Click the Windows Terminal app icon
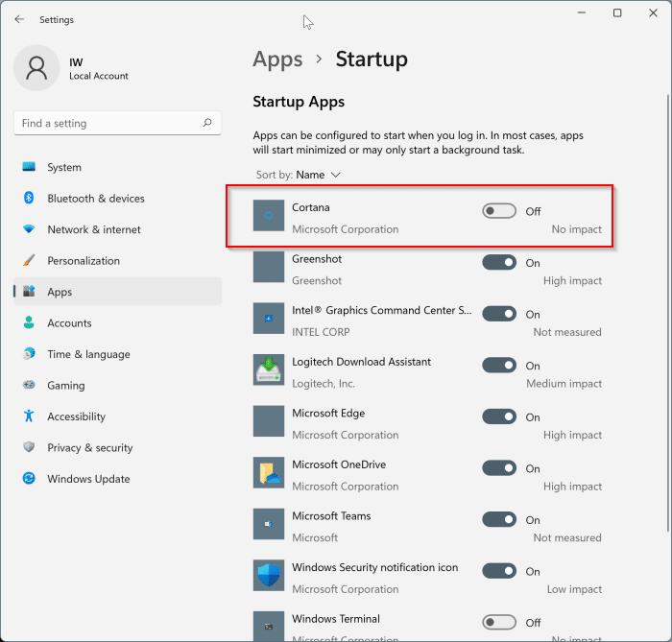Image resolution: width=672 pixels, height=642 pixels. point(269,626)
